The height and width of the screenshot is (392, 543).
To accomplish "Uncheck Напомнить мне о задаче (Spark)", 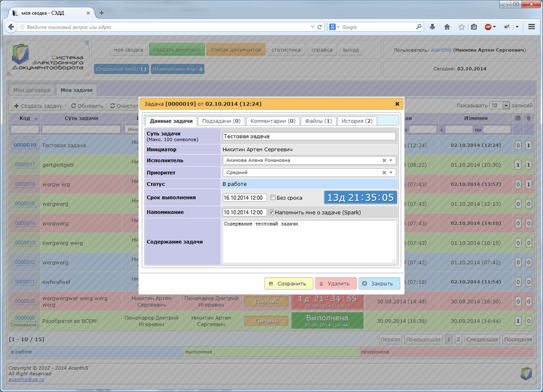I will [271, 212].
